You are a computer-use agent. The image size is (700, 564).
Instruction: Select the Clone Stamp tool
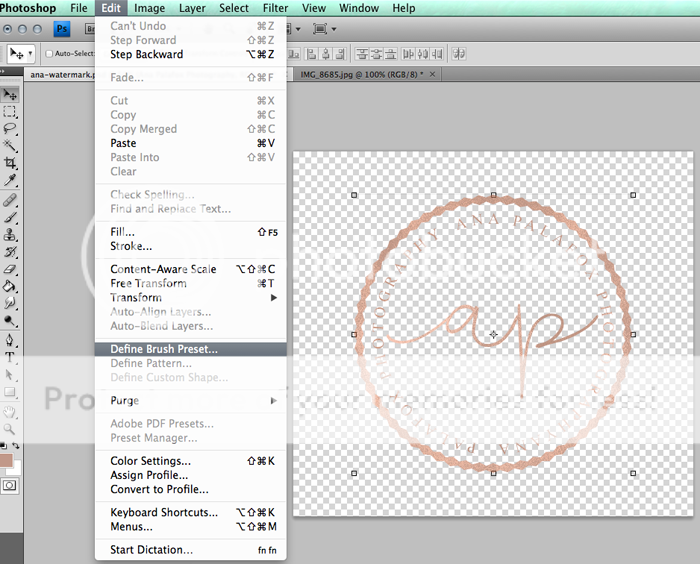pos(10,234)
